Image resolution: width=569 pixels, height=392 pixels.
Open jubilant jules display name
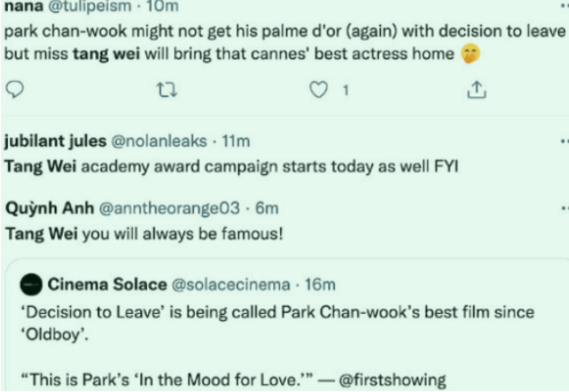click(56, 141)
